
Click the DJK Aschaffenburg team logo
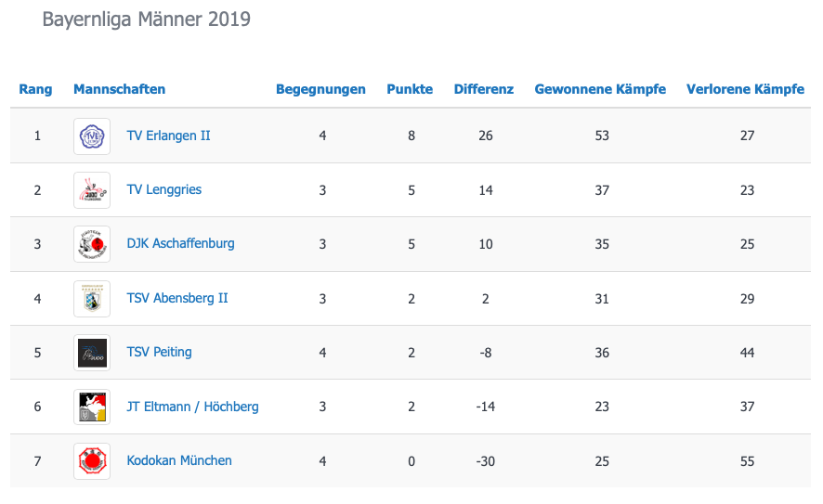click(x=92, y=244)
